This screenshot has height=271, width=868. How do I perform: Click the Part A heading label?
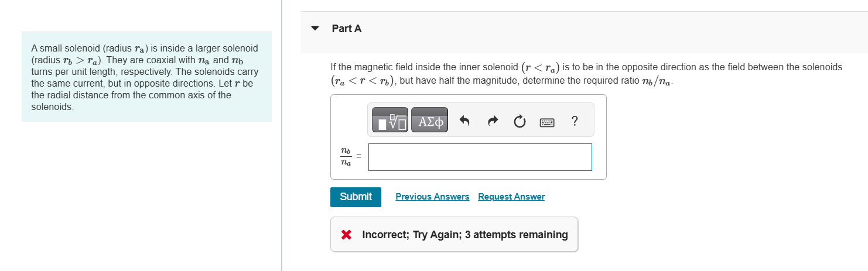[347, 28]
